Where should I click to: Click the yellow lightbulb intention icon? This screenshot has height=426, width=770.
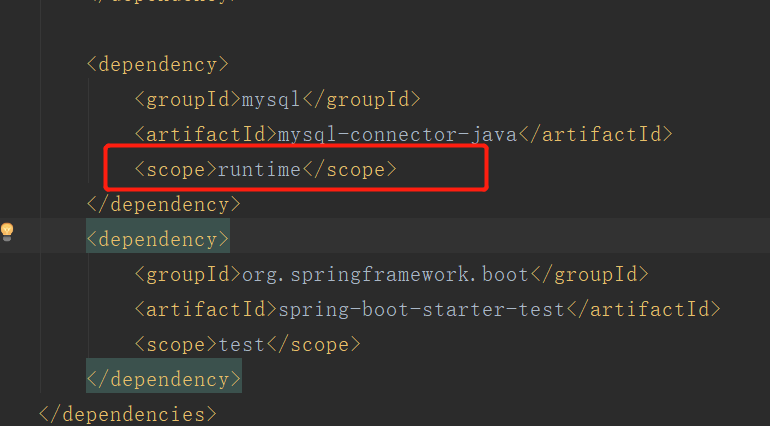point(7,232)
